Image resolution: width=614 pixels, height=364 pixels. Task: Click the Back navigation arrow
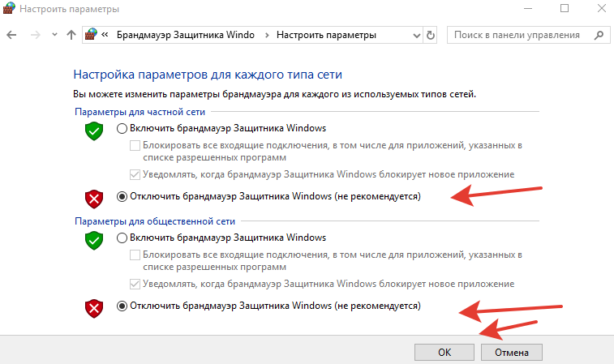click(11, 35)
